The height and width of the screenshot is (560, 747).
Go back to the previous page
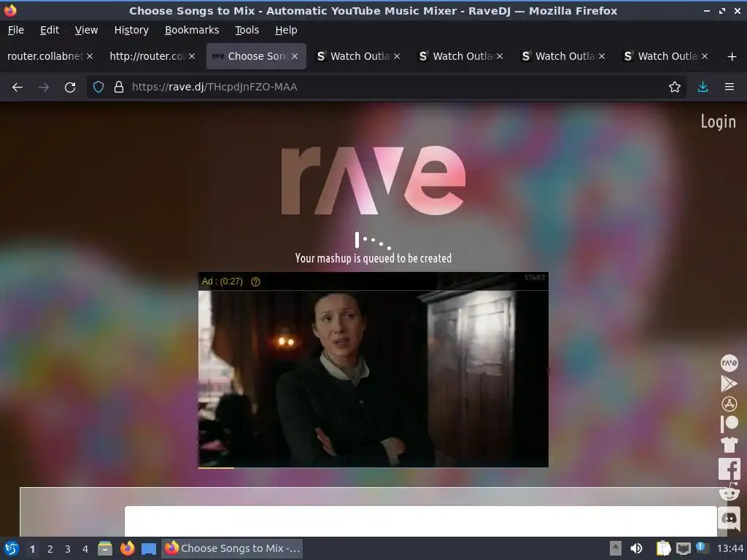(18, 87)
